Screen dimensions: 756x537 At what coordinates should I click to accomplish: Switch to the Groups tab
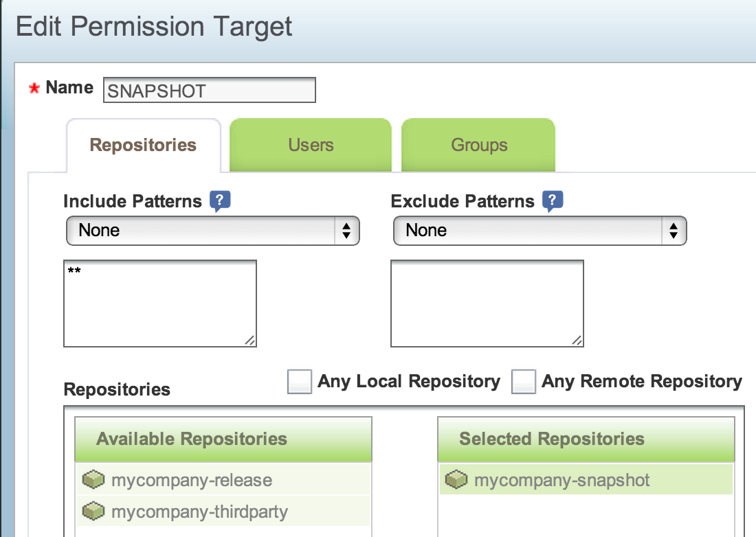(x=479, y=145)
